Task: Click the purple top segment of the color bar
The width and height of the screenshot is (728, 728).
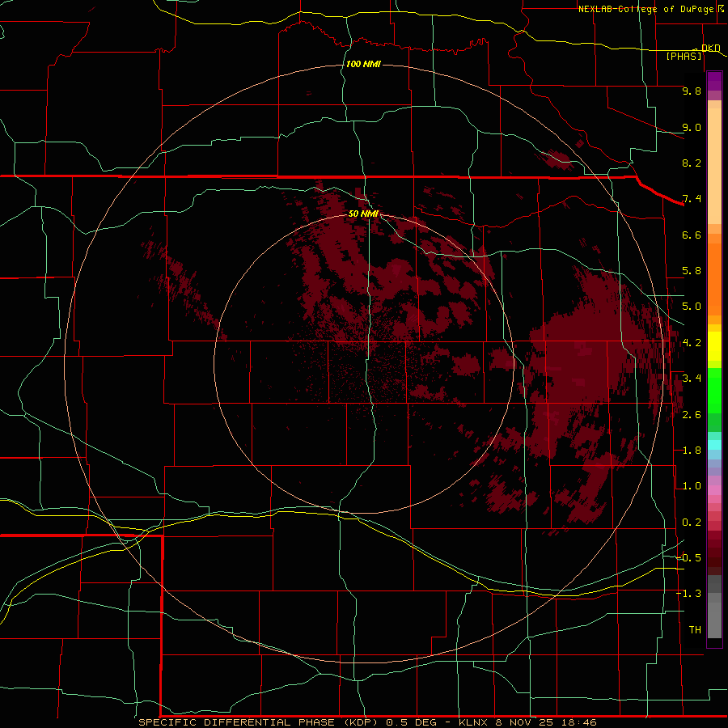Action: (x=714, y=81)
